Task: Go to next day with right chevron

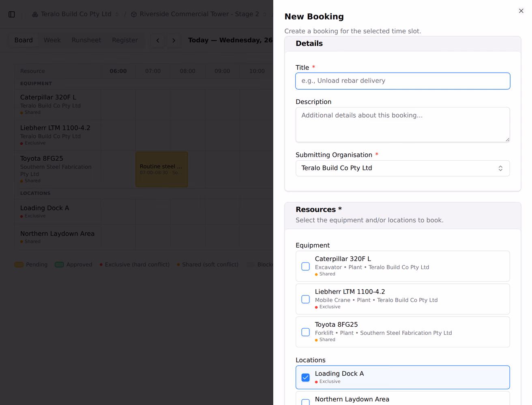Action: point(174,40)
